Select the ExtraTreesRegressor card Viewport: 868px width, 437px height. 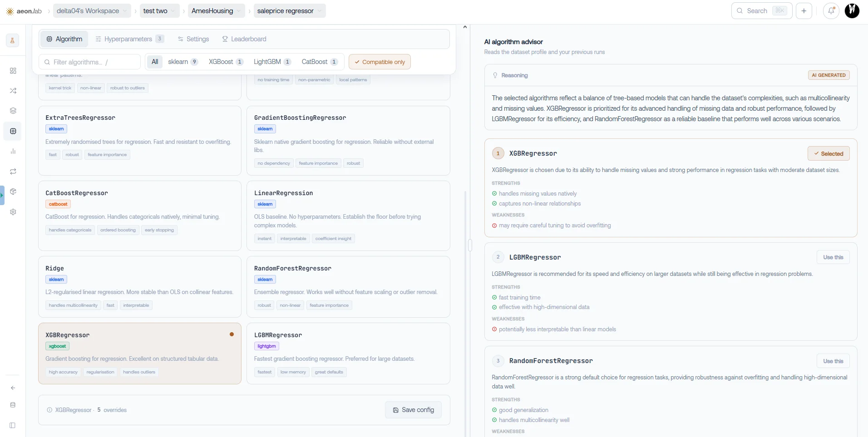pyautogui.click(x=140, y=141)
